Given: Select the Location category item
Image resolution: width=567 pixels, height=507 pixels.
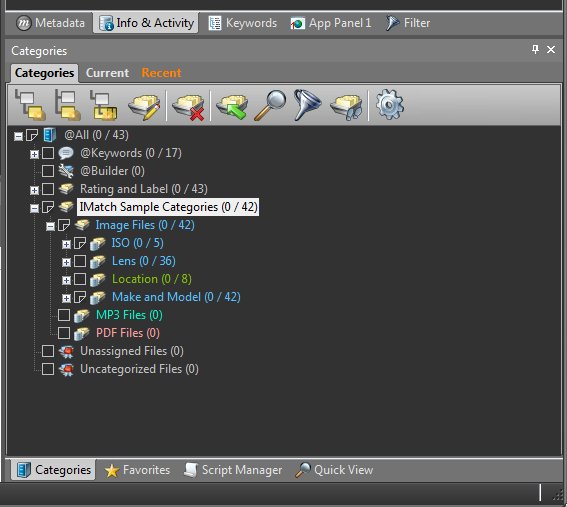Looking at the screenshot, I should tap(152, 279).
